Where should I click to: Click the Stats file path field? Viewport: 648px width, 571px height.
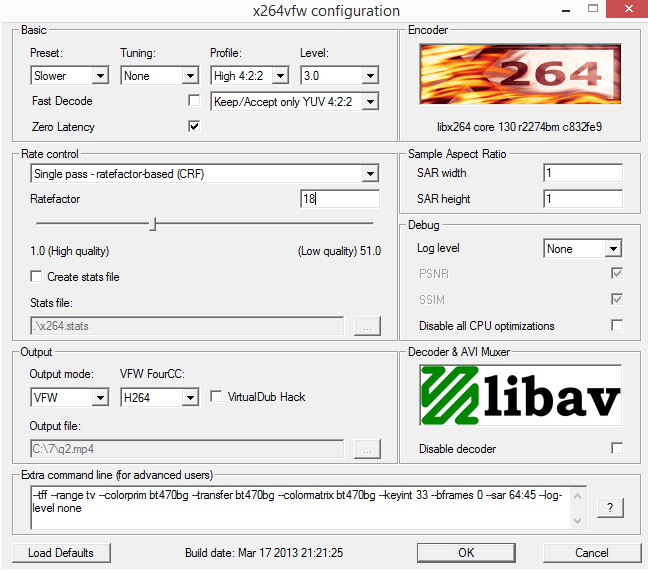click(187, 326)
